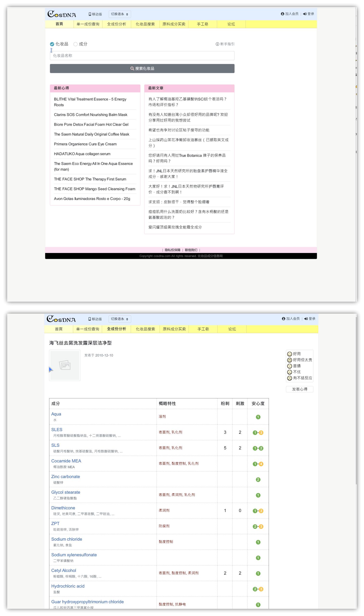This screenshot has height=616, width=364.
Task: Open the Aqua ingredient link
Action: click(56, 414)
